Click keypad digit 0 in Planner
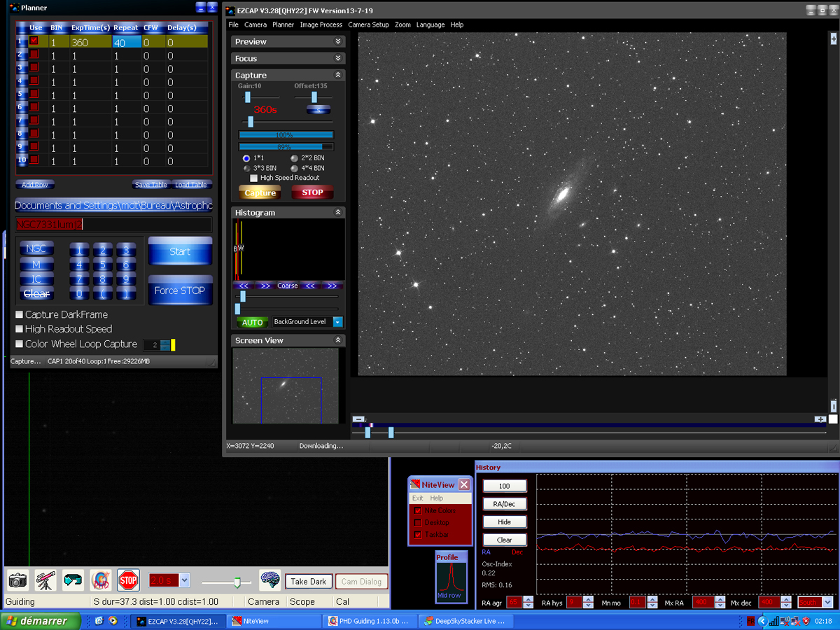 pos(79,294)
